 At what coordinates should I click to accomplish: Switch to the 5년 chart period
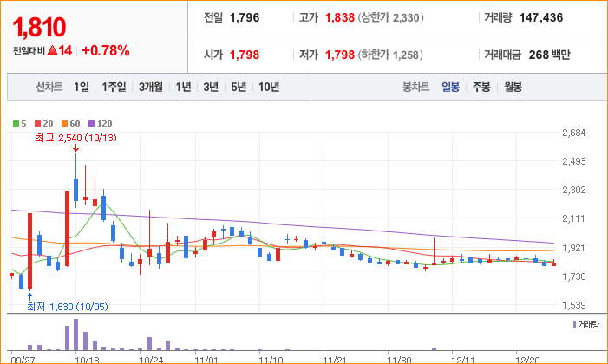click(239, 87)
